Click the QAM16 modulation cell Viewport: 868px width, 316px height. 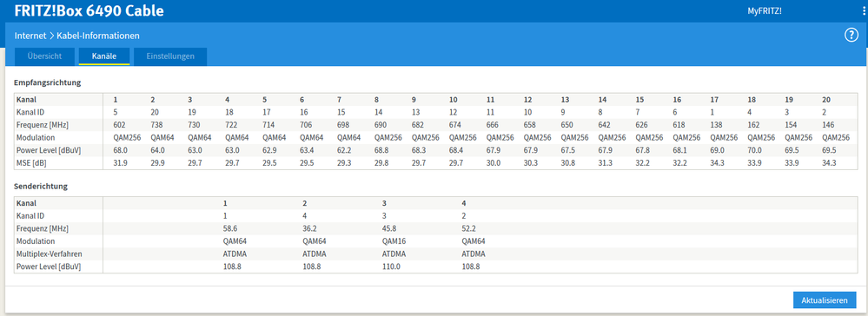[x=394, y=241]
